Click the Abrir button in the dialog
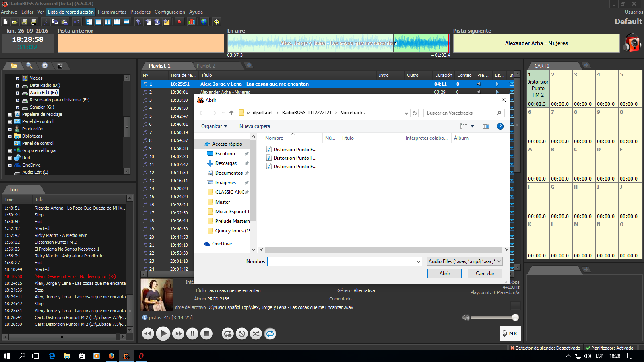The height and width of the screenshot is (362, 644). coord(445,274)
